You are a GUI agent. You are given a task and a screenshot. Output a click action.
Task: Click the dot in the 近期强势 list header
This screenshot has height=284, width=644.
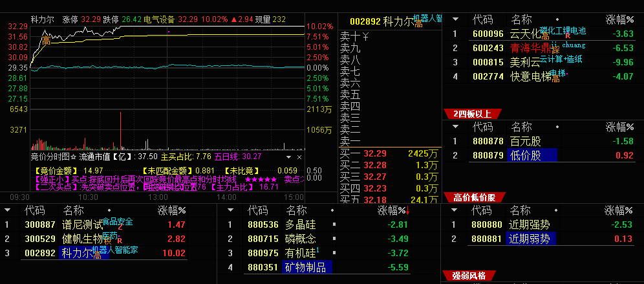point(556,211)
